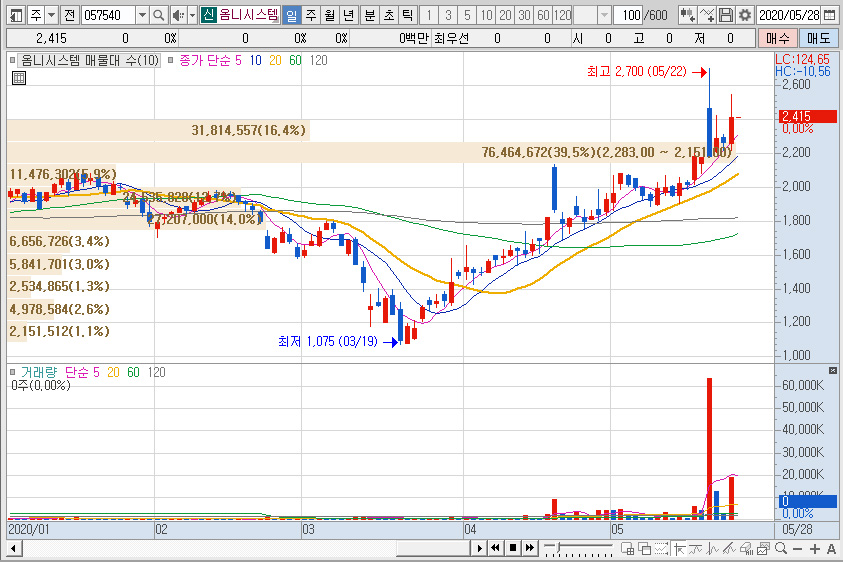Click the stop button for chart replay

tap(513, 549)
